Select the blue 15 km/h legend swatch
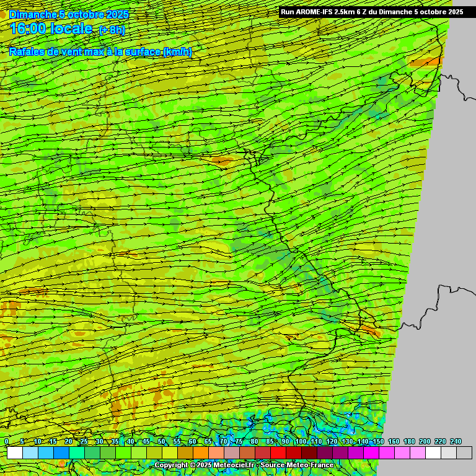This screenshot has width=476, height=476. tap(61, 453)
